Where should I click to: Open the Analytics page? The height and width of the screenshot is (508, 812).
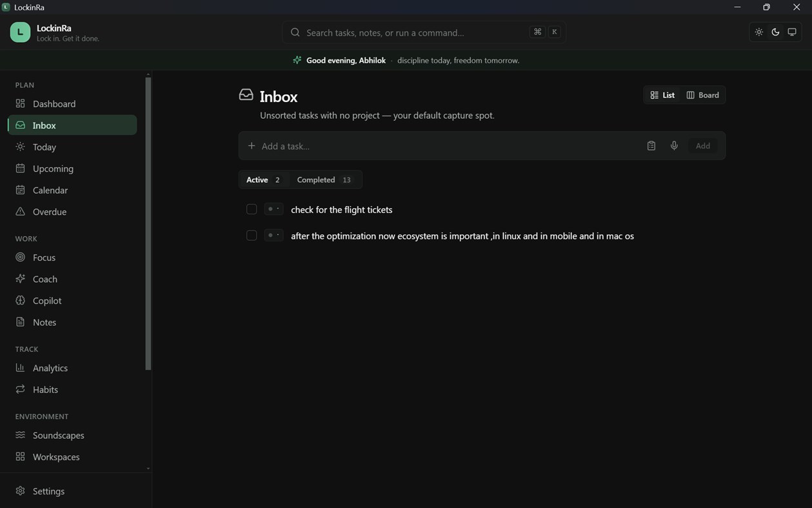point(72,368)
